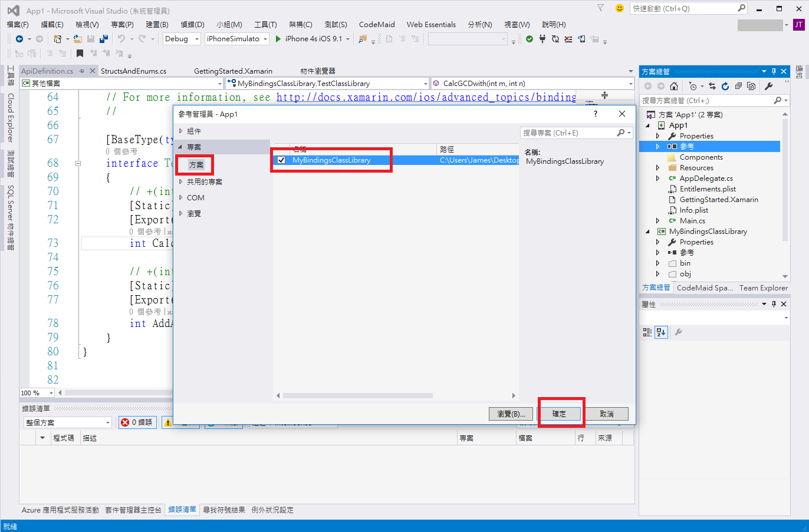
Task: Open the iPhone 4s iOS 9.1 device dropdown
Action: pos(348,39)
